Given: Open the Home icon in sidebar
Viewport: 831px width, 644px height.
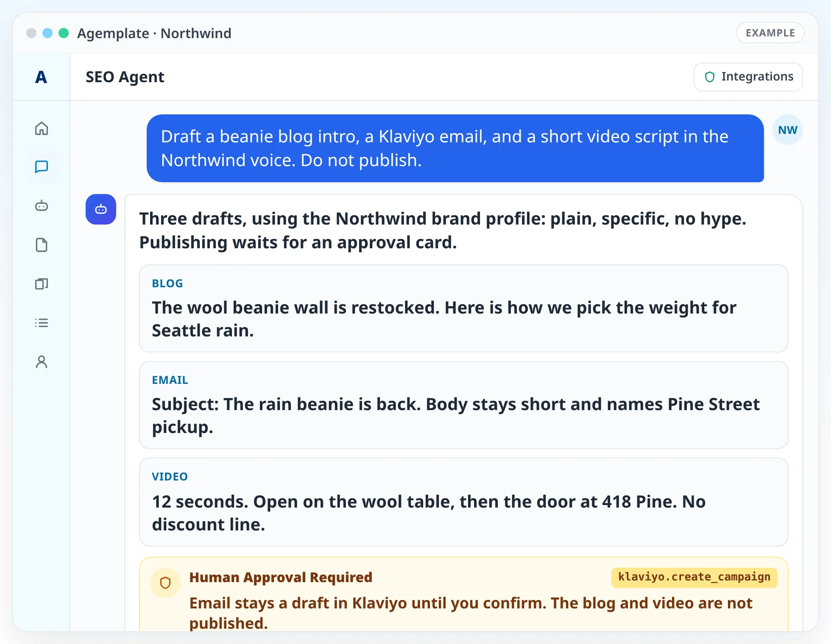Looking at the screenshot, I should 42,128.
